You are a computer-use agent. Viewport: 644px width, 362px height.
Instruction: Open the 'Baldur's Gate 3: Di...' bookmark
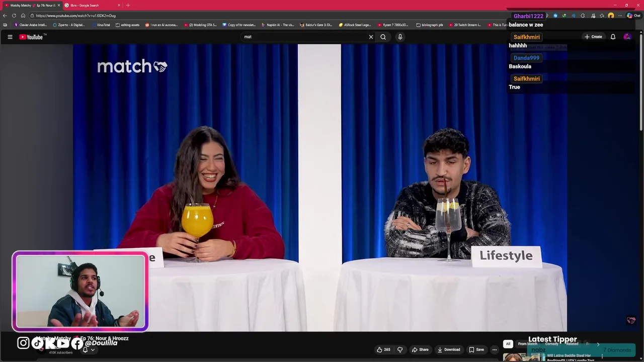click(x=316, y=25)
